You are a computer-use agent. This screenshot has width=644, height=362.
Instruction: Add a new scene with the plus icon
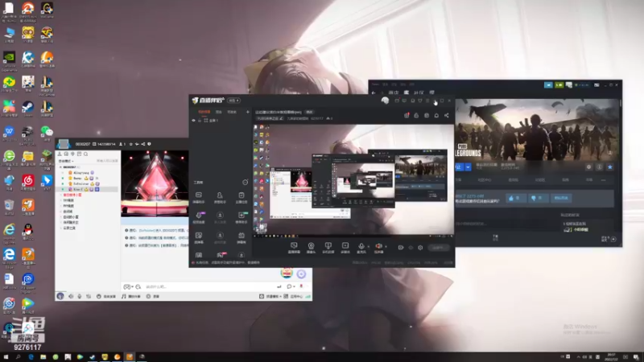pyautogui.click(x=248, y=112)
